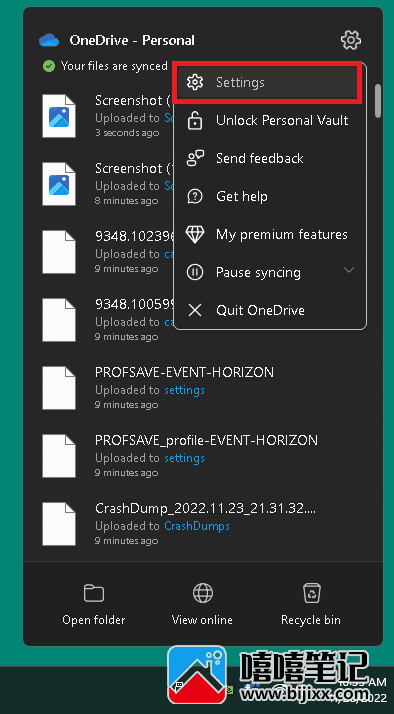Image resolution: width=394 pixels, height=714 pixels.
Task: Select Send feedback menu entry
Action: [270, 158]
